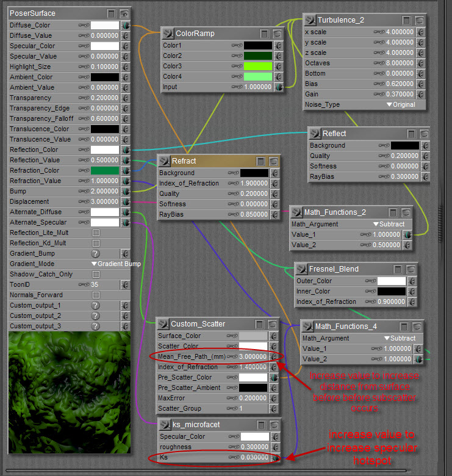The image size is (452, 476).
Task: Open the Math_Functions_2 options menu icon
Action: [x=393, y=212]
